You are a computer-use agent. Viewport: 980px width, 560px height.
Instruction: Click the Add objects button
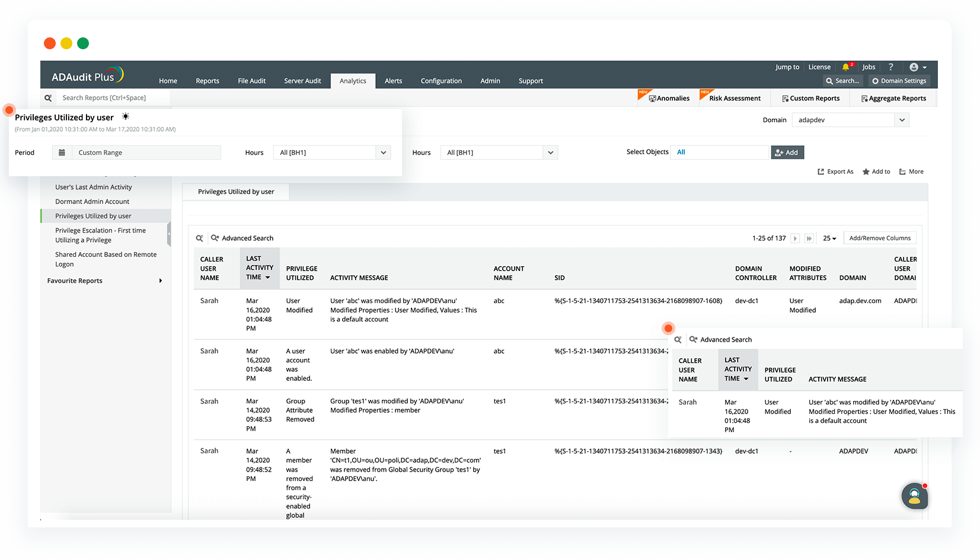click(787, 152)
